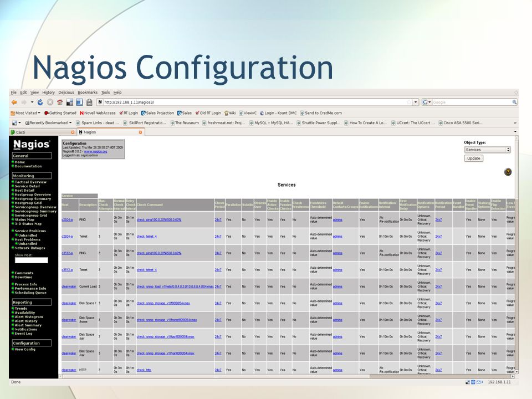Open the Event Log sidebar link
This screenshot has width=532, height=399.
(x=23, y=334)
